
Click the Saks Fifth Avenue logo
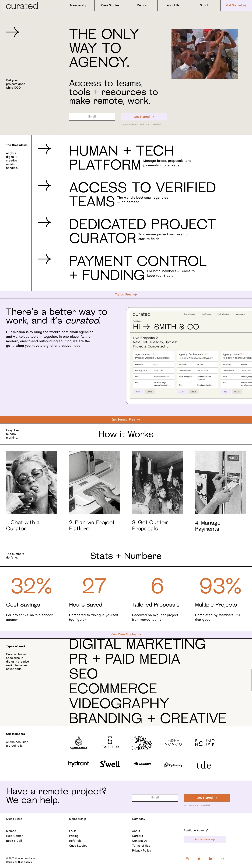click(142, 743)
